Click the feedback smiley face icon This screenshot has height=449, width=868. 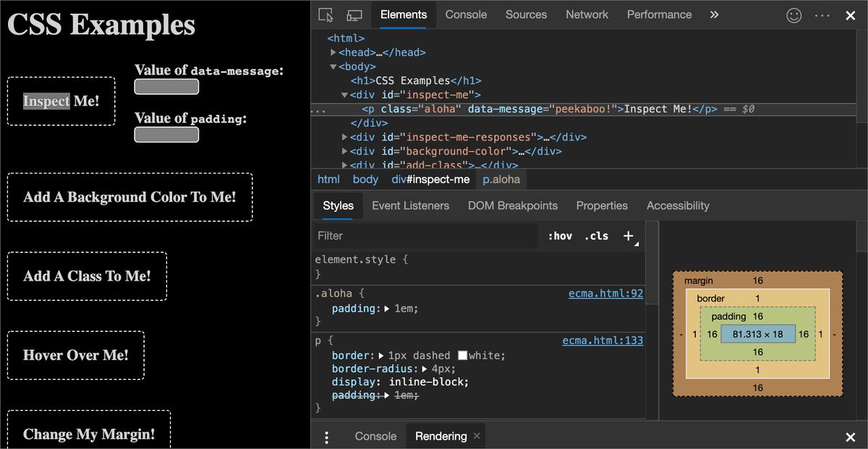[x=794, y=15]
